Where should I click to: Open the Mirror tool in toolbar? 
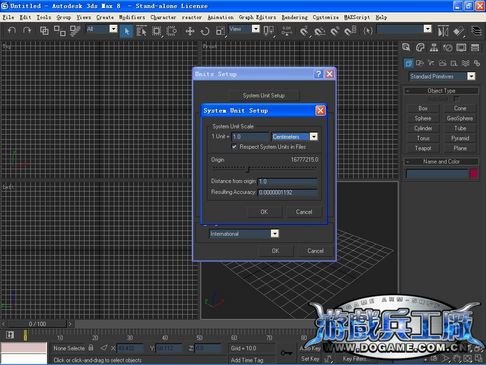pyautogui.click(x=443, y=31)
